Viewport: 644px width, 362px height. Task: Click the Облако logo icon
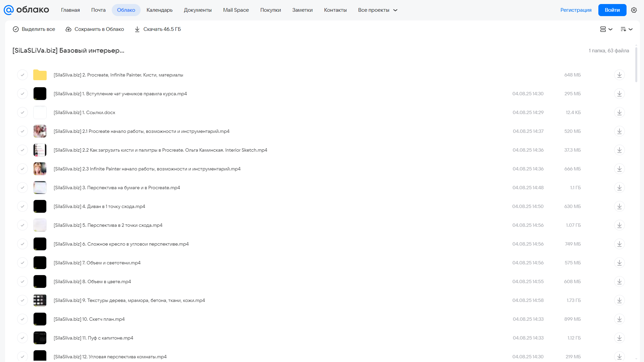(9, 10)
